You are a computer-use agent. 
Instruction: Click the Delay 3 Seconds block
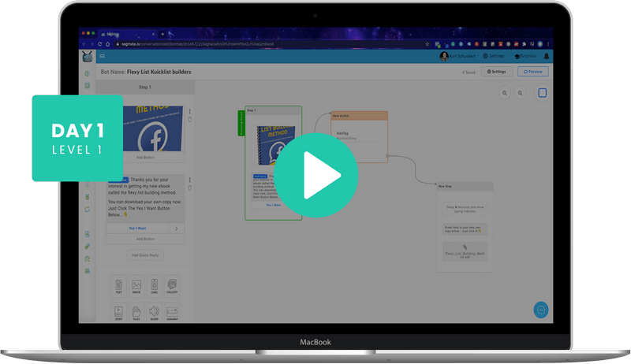click(x=465, y=210)
